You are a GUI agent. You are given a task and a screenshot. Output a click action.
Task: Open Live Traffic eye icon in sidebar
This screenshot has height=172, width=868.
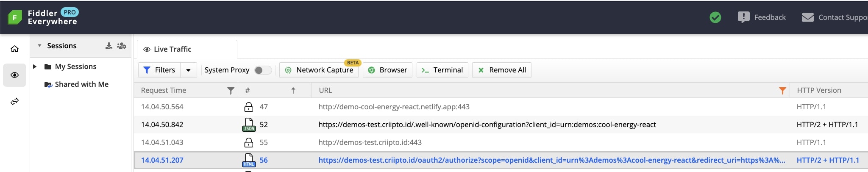pos(14,75)
